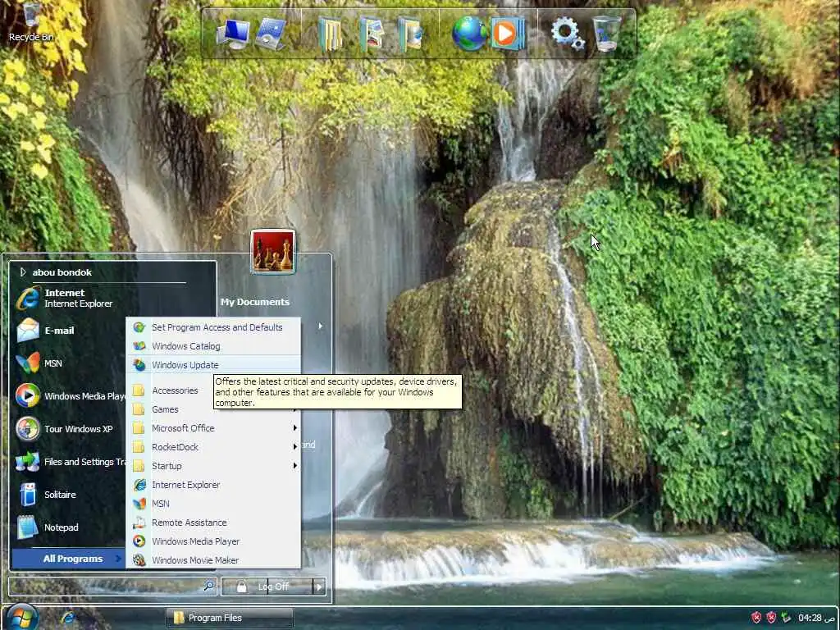Expand the Startup submenu arrow

pos(294,466)
